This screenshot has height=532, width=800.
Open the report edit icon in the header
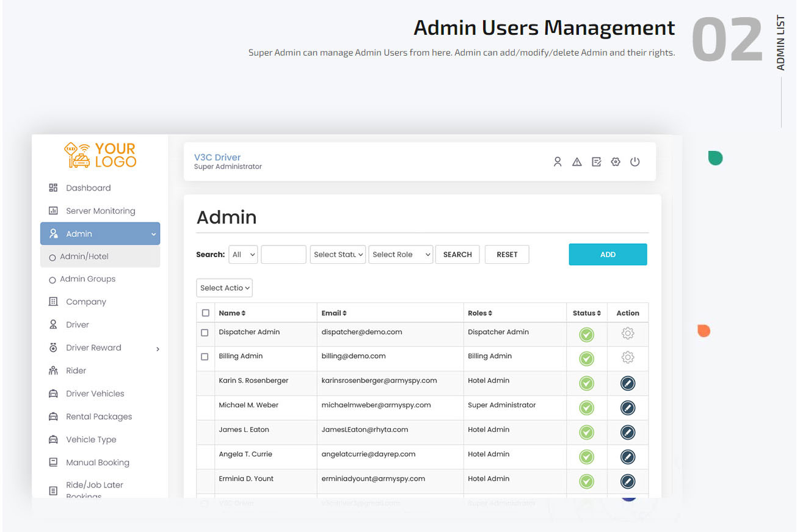click(597, 161)
